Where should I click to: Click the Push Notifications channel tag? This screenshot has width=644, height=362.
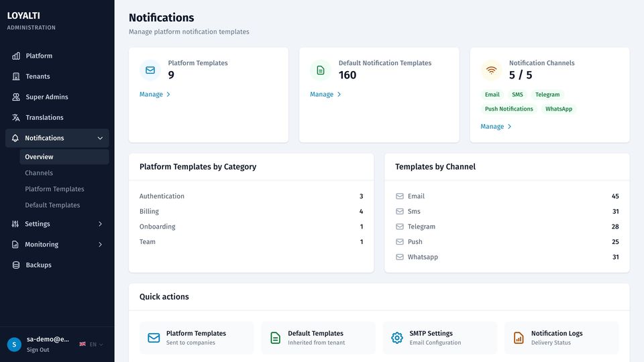(509, 109)
